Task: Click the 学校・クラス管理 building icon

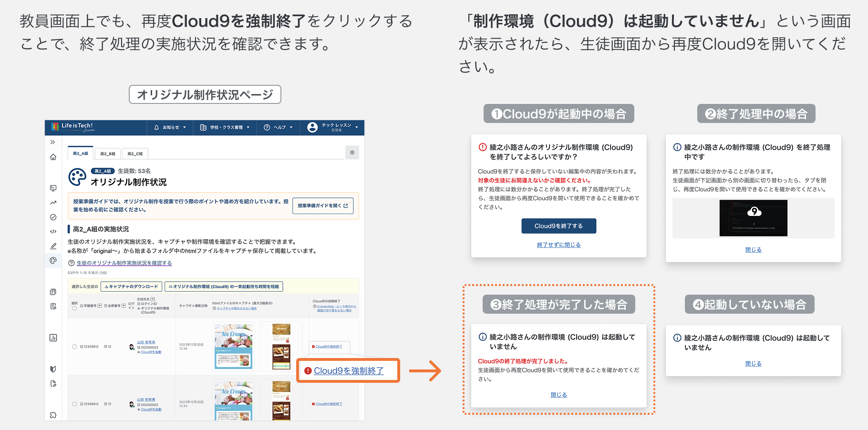Action: (203, 127)
